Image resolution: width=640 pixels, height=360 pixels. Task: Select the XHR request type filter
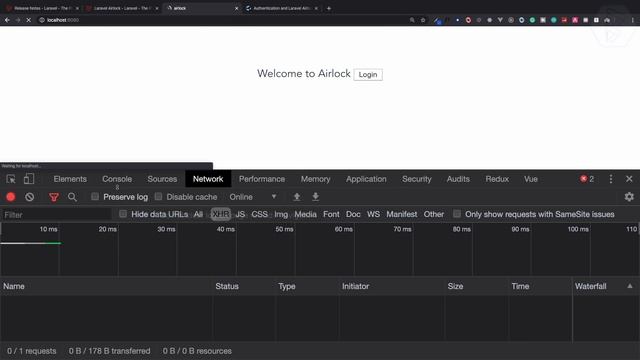tap(221, 214)
